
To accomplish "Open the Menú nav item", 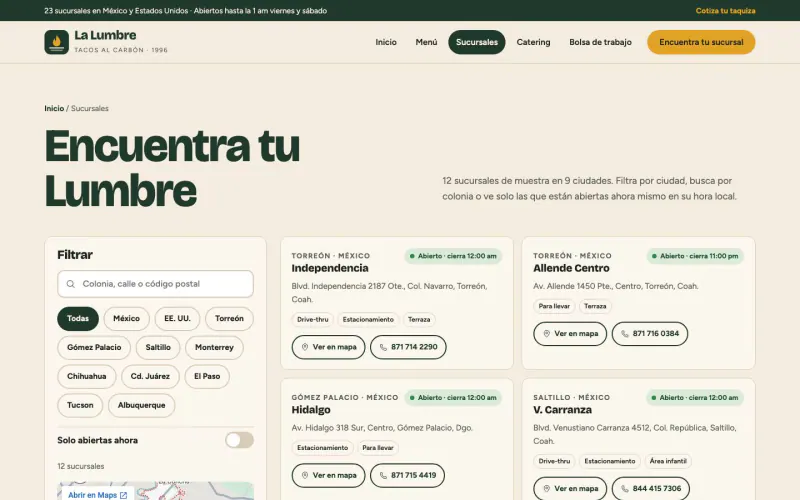I will tap(426, 42).
